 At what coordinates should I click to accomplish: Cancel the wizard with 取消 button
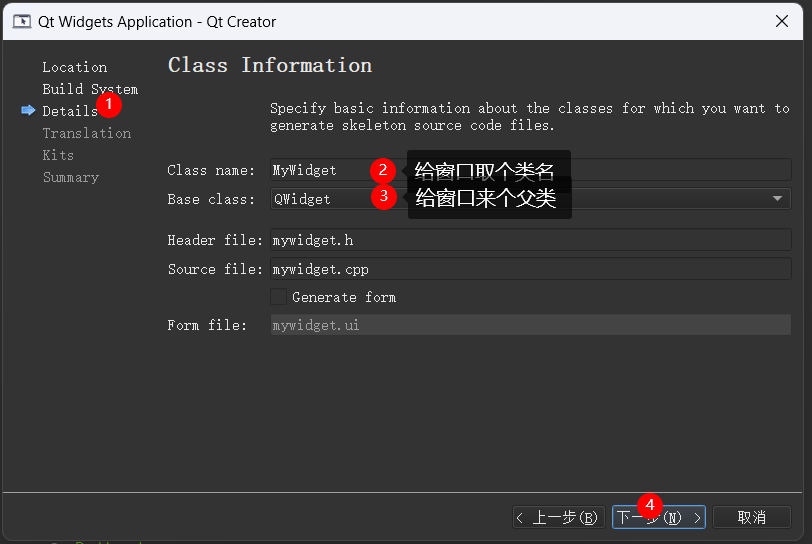[x=751, y=517]
